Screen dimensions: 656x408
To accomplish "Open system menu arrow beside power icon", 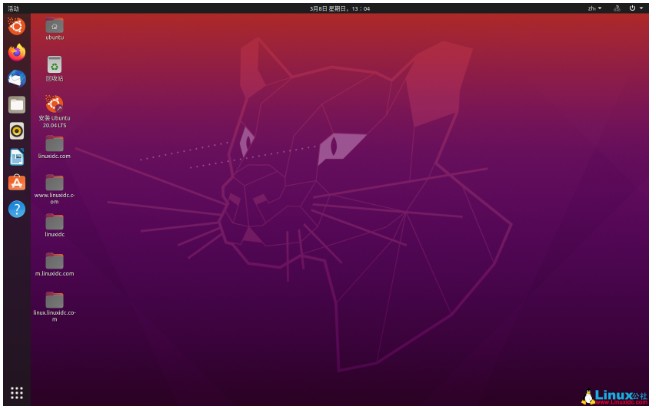I will [641, 8].
